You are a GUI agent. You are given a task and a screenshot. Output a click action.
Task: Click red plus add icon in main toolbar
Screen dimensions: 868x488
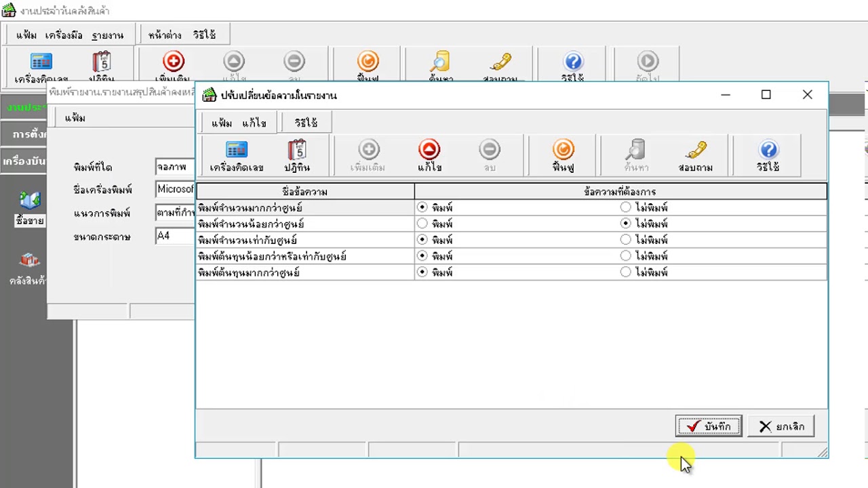pyautogui.click(x=174, y=62)
